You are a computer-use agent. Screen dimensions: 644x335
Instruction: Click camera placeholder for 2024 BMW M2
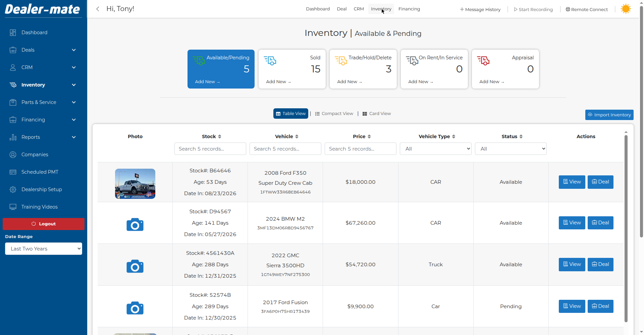tap(135, 225)
